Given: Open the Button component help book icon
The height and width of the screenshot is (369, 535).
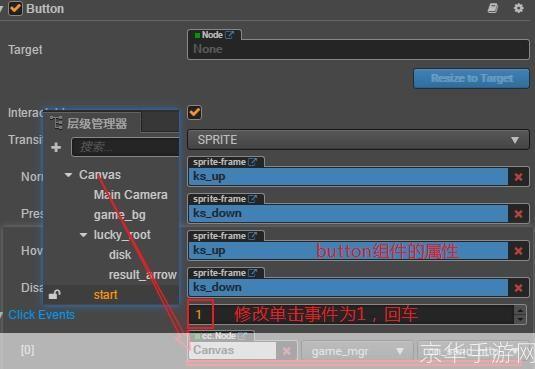Looking at the screenshot, I should (492, 8).
